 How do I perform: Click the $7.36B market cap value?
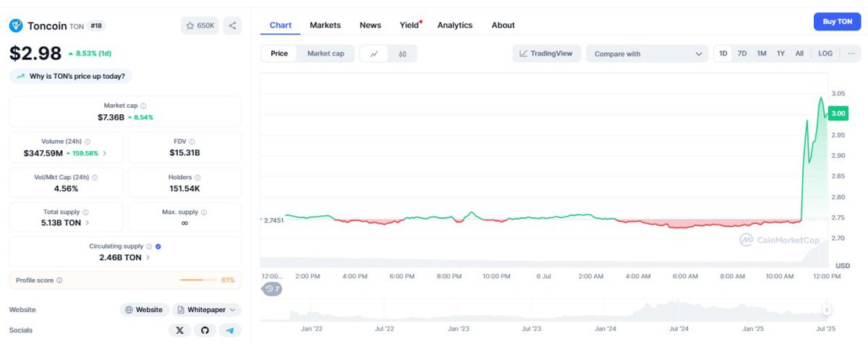pyautogui.click(x=111, y=117)
